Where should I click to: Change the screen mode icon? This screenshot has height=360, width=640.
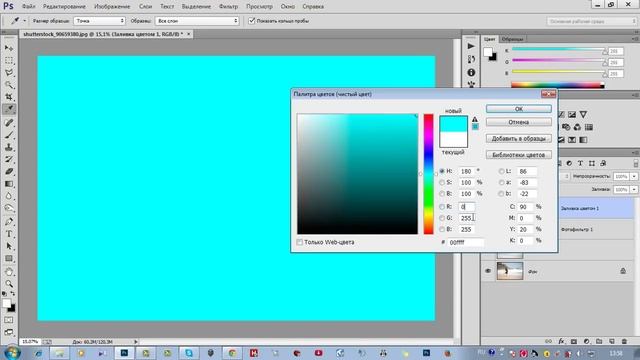pos(9,332)
